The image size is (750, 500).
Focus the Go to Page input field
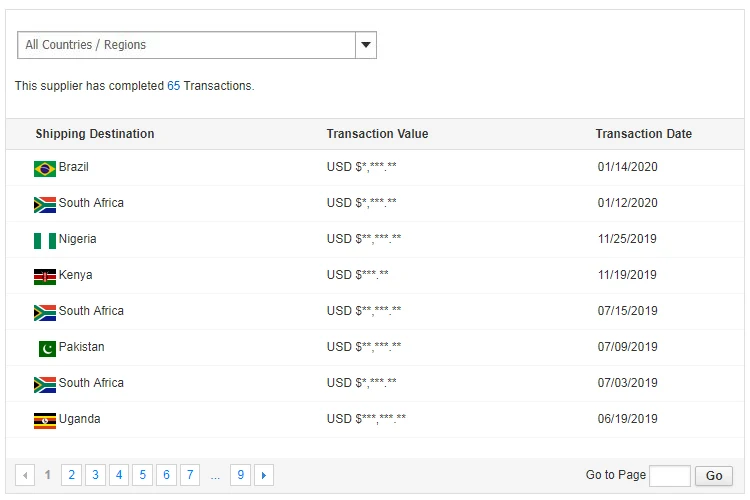[x=669, y=476]
